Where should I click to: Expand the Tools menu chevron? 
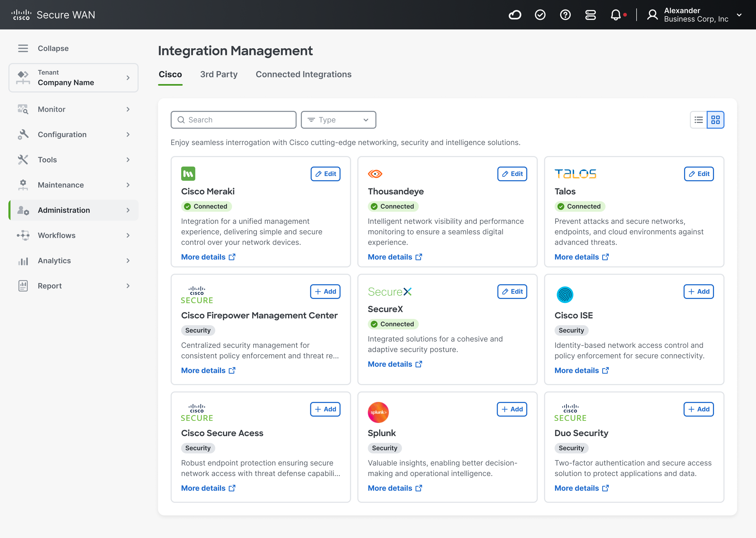coord(128,160)
